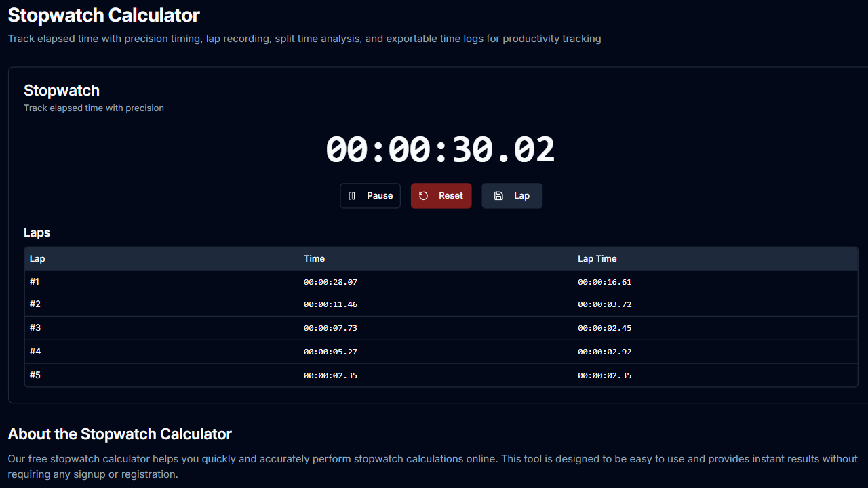Click the tagline under Track elapsed time heading
The width and height of the screenshot is (868, 488).
coord(94,108)
